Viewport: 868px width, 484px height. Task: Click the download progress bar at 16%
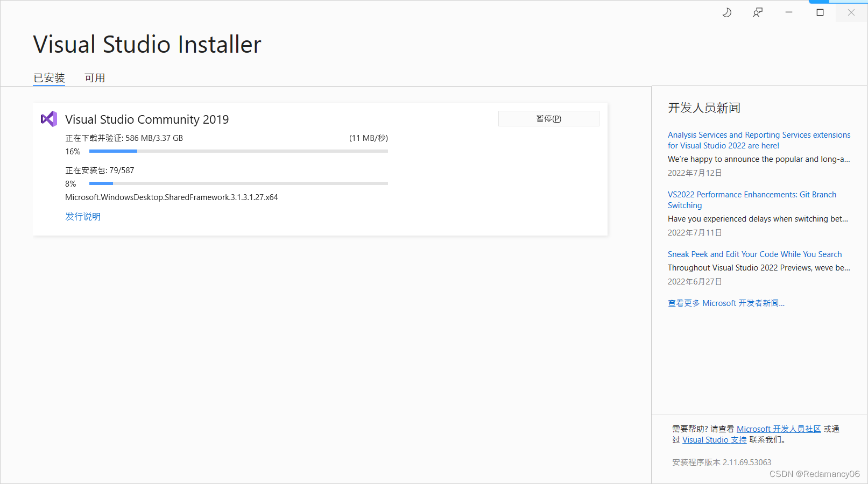click(238, 152)
